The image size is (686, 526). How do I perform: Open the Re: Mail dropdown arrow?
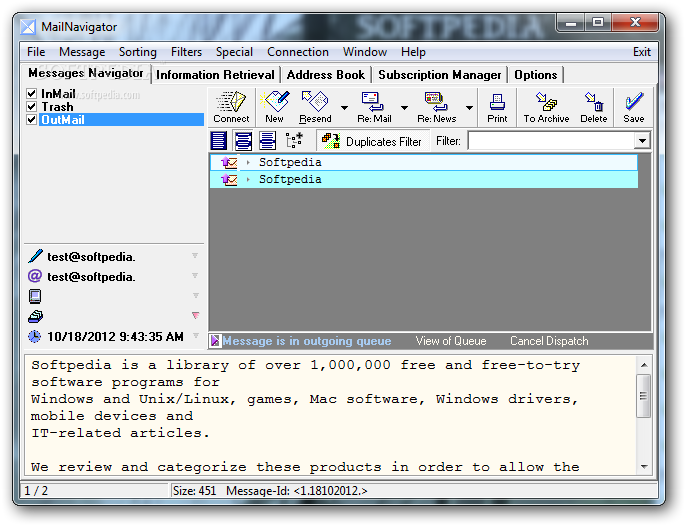click(x=404, y=108)
